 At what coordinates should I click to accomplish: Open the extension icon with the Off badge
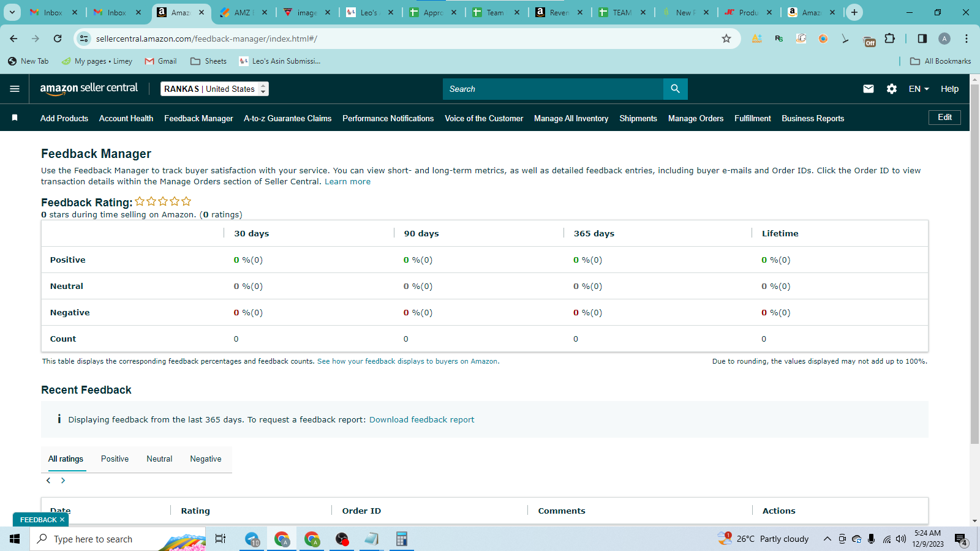869,39
